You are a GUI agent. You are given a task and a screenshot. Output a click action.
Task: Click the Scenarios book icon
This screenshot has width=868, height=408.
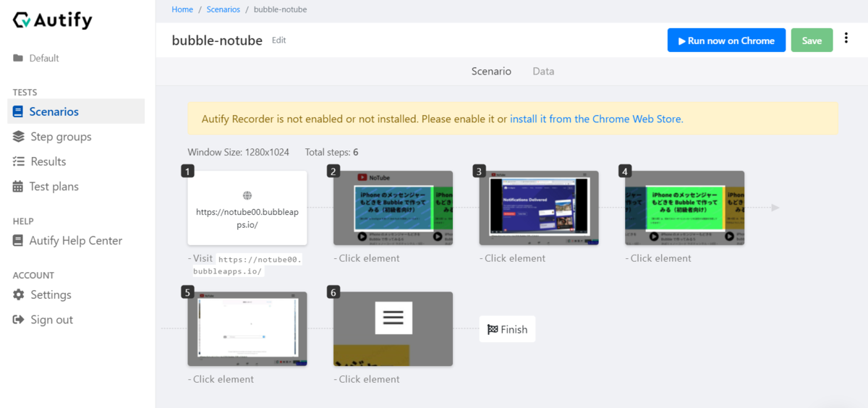click(18, 111)
